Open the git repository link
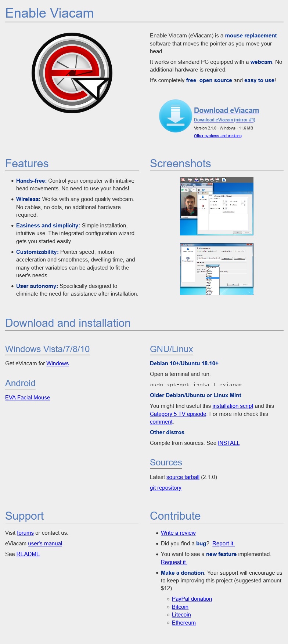288x644 pixels. tap(166, 488)
